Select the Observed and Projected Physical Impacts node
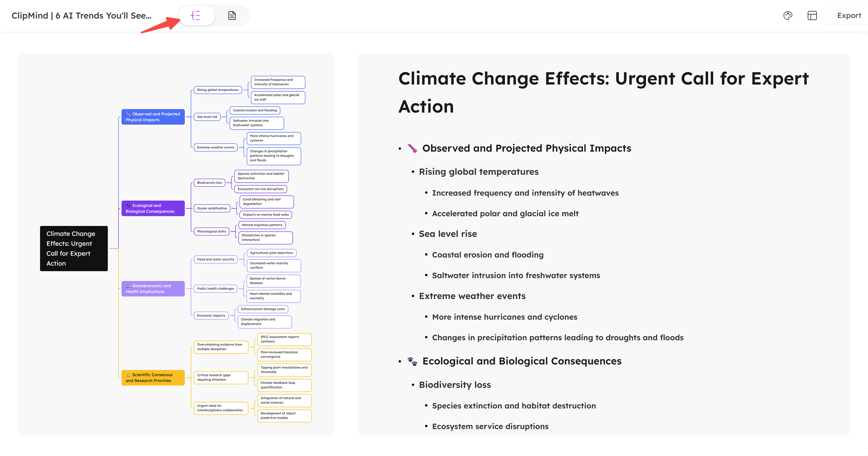868x456 pixels. (153, 117)
